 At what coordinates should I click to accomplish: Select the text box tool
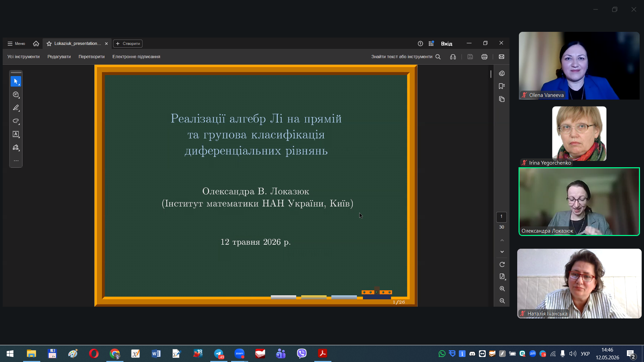(x=16, y=134)
